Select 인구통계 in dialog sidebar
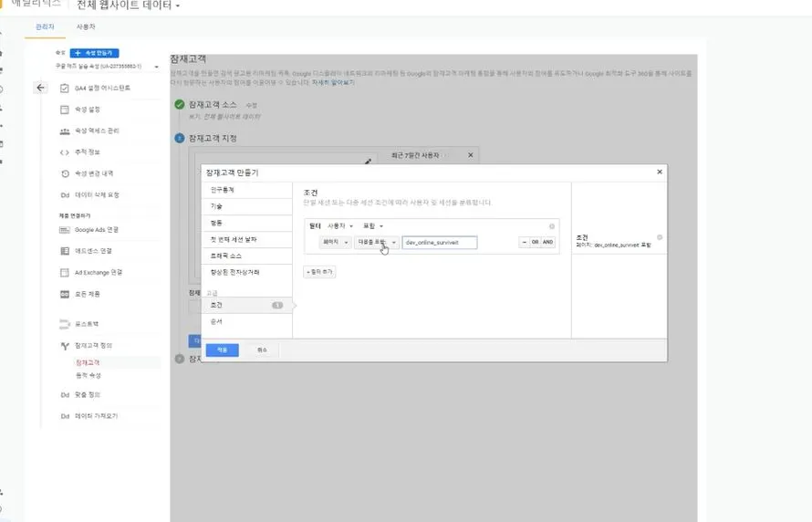Screen dimensions: 812x522 click(x=247, y=190)
